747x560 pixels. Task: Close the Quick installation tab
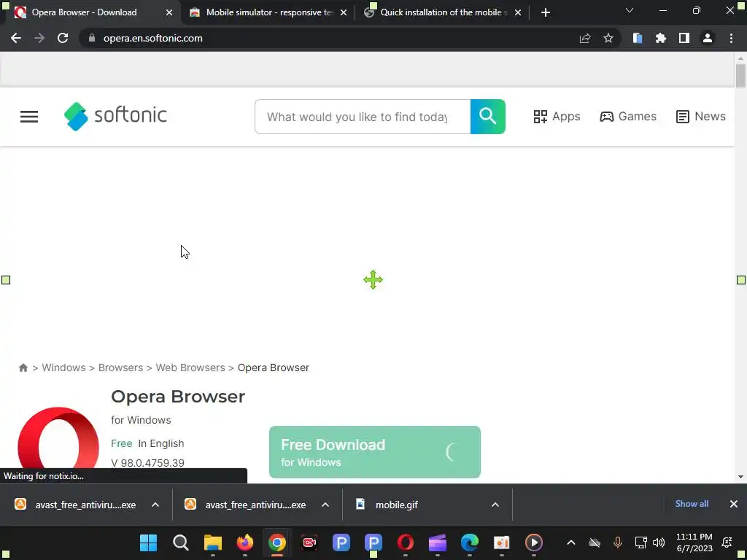(x=518, y=12)
